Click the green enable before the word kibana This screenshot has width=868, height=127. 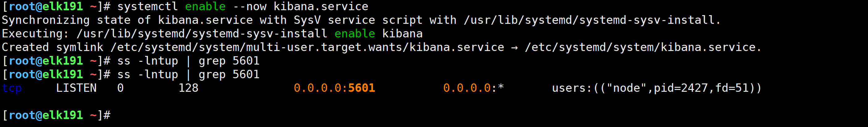(354, 34)
